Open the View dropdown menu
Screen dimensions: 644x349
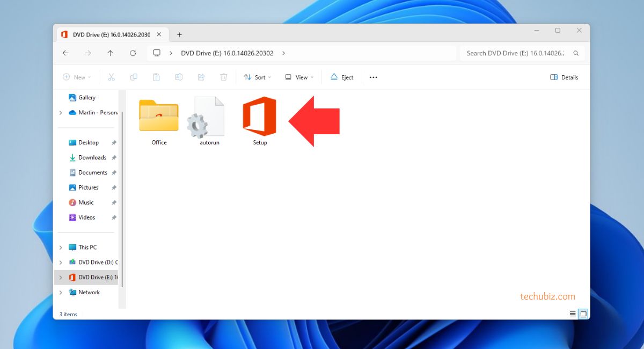[299, 77]
